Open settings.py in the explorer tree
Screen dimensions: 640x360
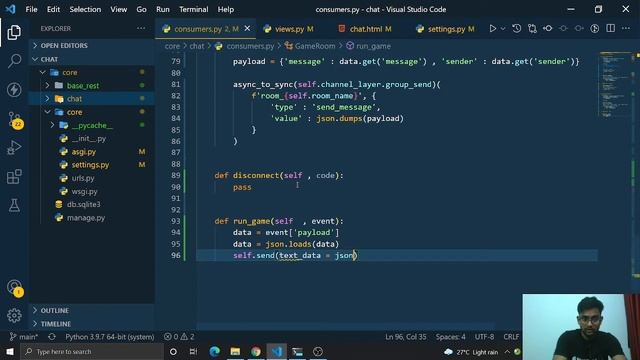[x=91, y=165]
